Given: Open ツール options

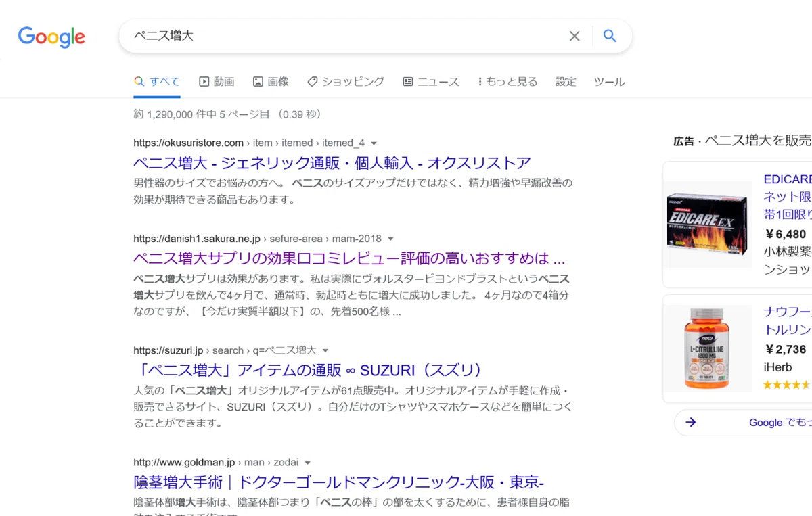Looking at the screenshot, I should [609, 82].
